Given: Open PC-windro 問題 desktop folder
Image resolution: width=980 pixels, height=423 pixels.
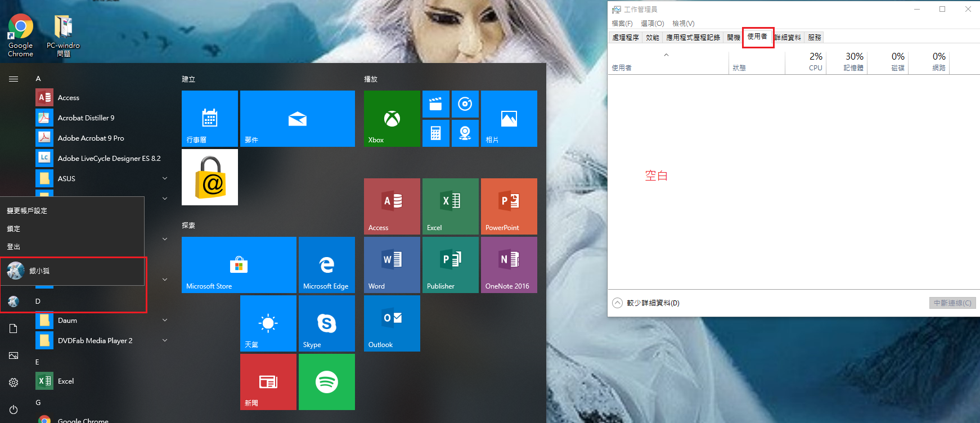Looking at the screenshot, I should coord(64,35).
